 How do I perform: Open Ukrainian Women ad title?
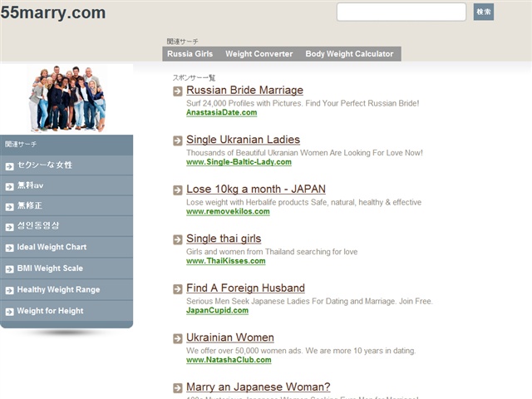tap(230, 338)
